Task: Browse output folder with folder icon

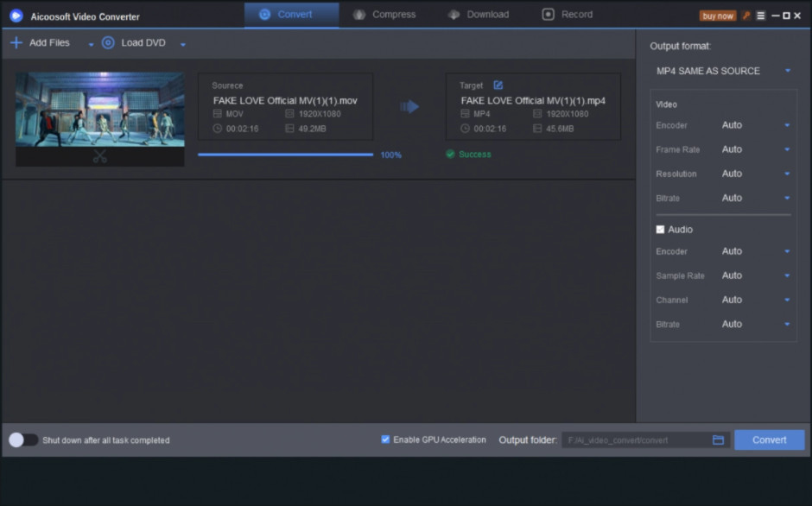Action: click(x=718, y=440)
